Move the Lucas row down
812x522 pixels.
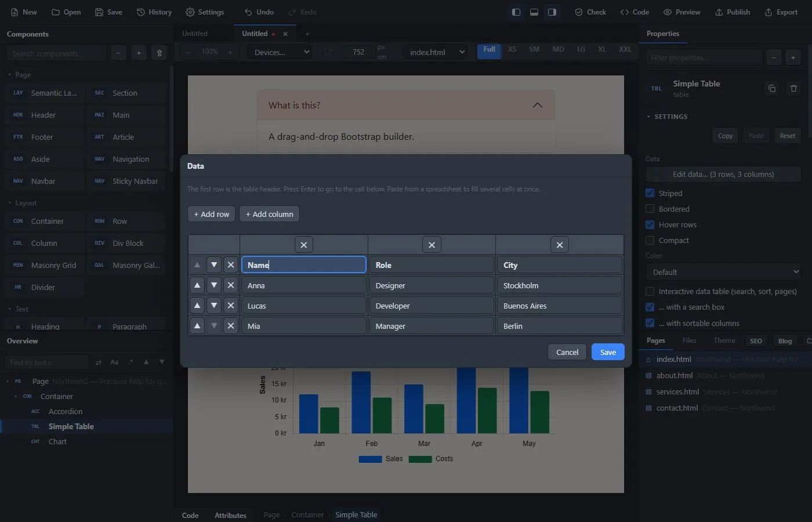214,306
